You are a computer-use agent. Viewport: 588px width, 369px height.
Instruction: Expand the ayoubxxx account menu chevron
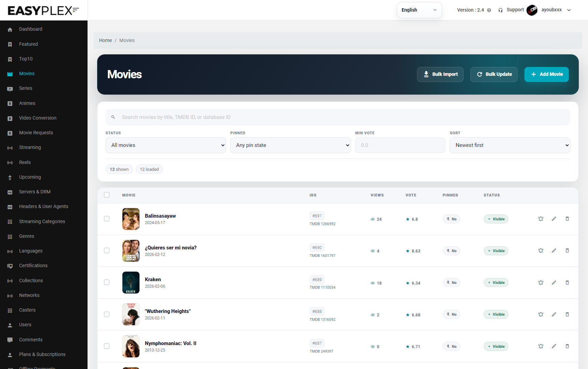point(569,10)
